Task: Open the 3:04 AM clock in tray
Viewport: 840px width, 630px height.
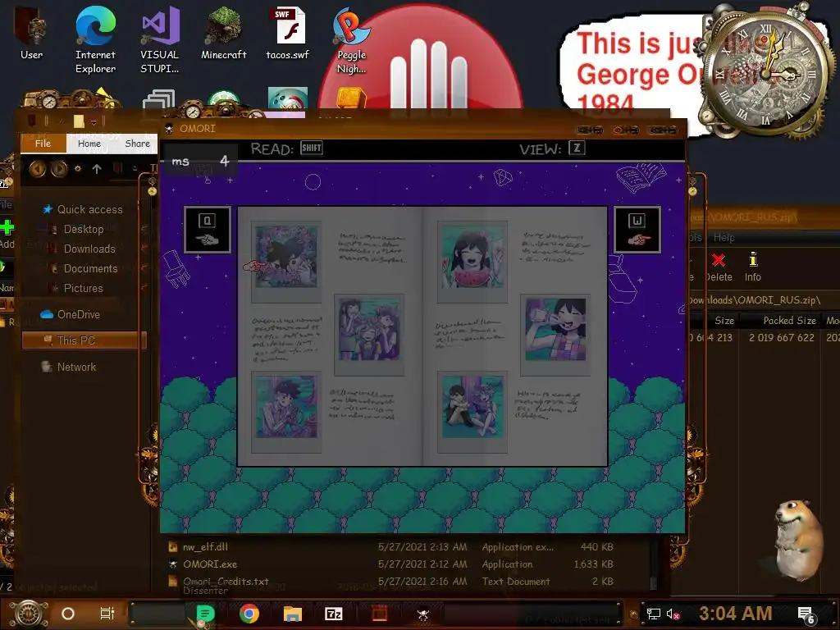Action: pos(735,613)
